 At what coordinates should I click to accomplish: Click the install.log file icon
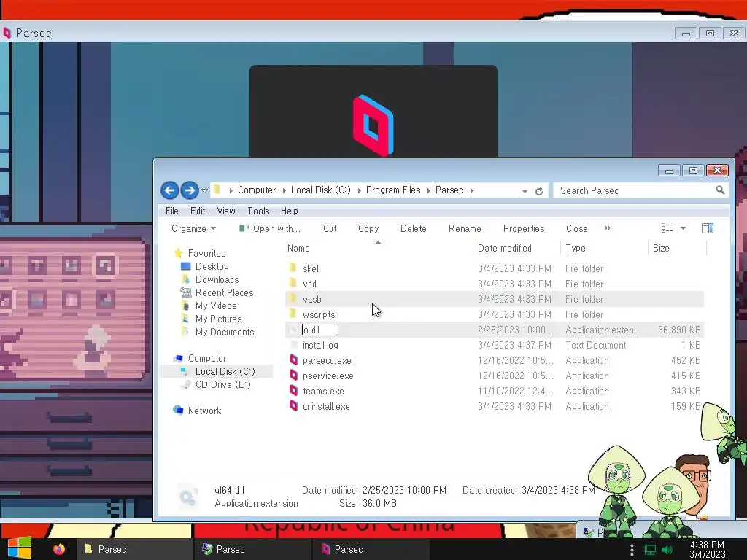coord(294,345)
